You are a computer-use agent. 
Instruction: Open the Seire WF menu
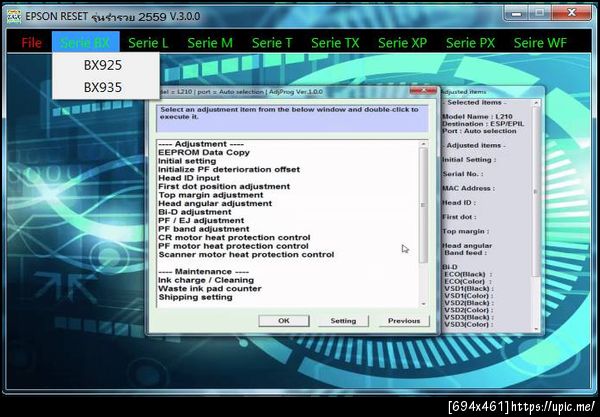(x=540, y=42)
